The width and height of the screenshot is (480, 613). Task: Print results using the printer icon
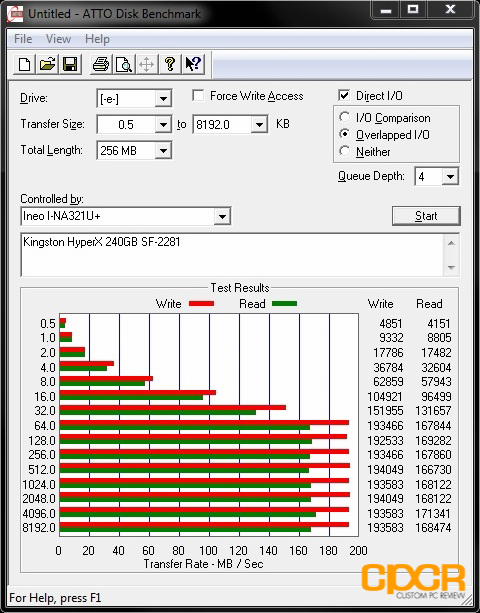point(101,64)
